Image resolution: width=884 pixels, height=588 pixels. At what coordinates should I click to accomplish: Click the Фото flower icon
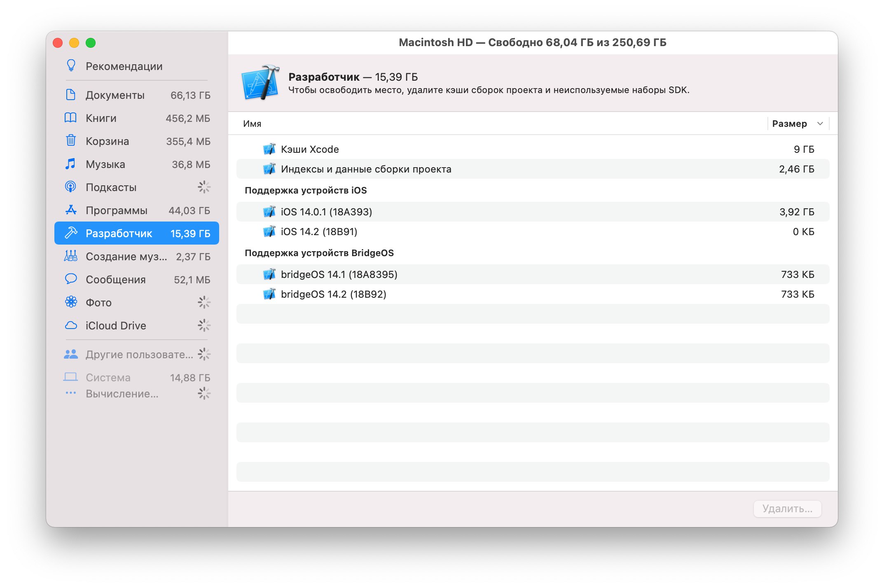71,302
